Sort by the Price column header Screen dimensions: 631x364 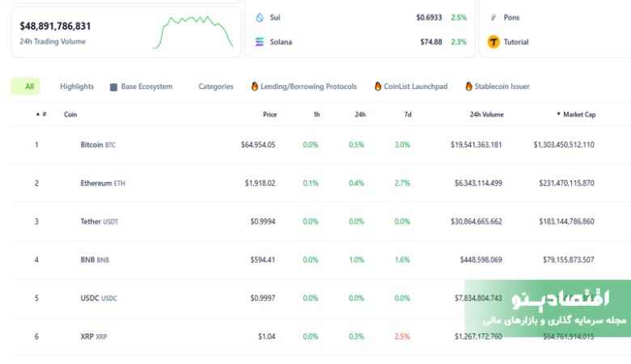point(269,114)
